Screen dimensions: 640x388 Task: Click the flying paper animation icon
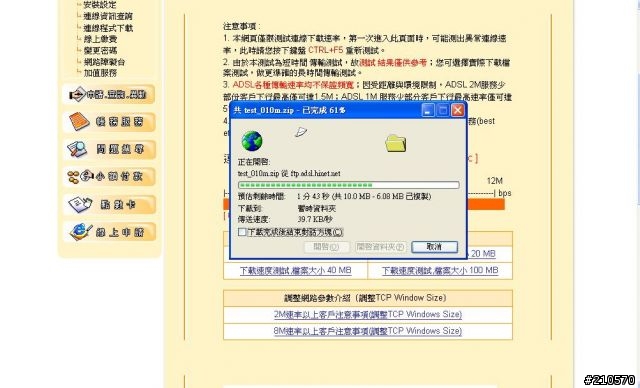(301, 132)
